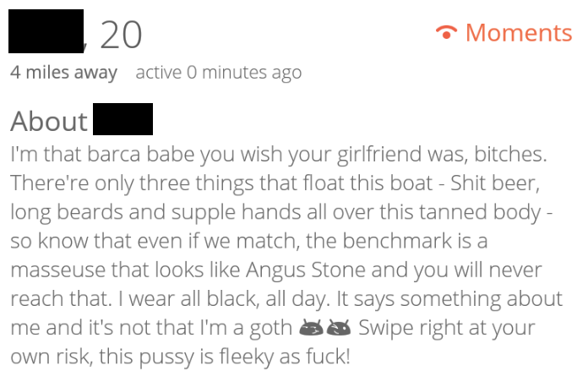Tap the '4 miles away' distance label
Image resolution: width=588 pixels, height=382 pixels.
pos(63,73)
